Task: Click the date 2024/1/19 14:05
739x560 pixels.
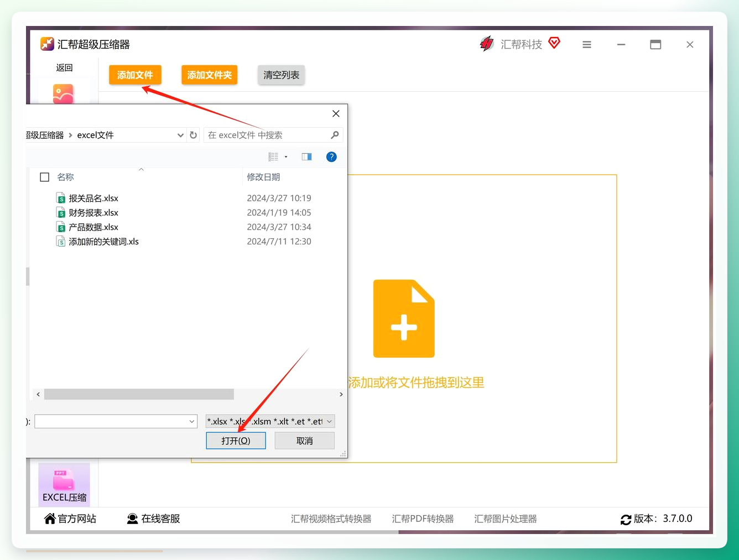Action: [279, 213]
